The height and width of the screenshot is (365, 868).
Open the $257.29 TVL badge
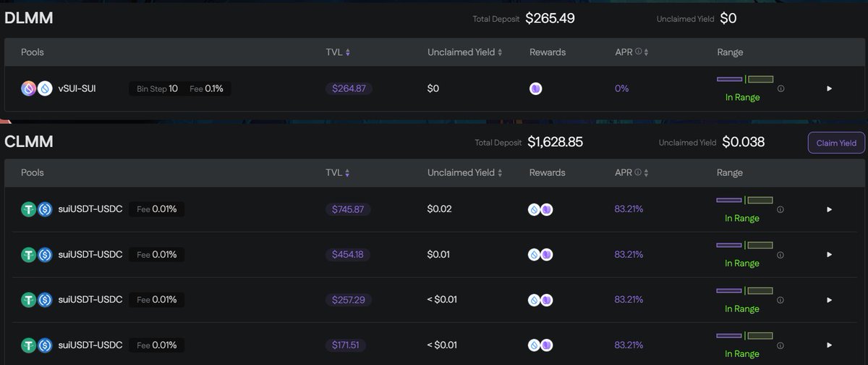click(349, 300)
